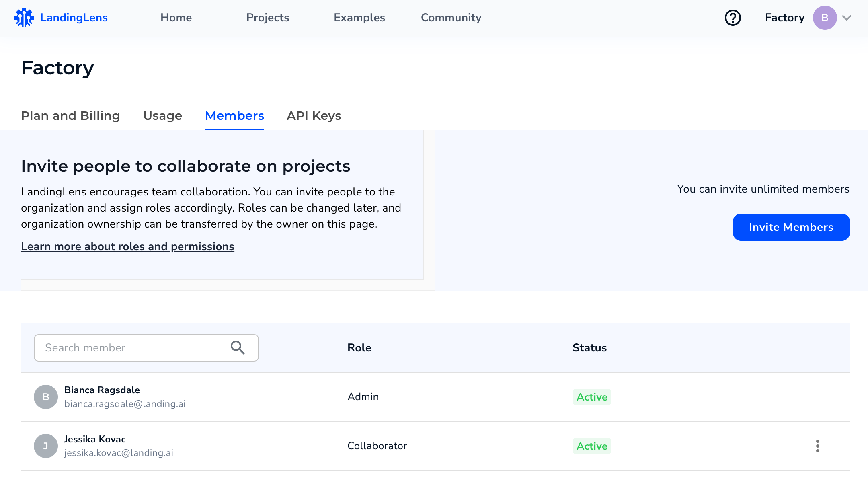Open the Usage tab
The height and width of the screenshot is (493, 868).
coord(162,116)
